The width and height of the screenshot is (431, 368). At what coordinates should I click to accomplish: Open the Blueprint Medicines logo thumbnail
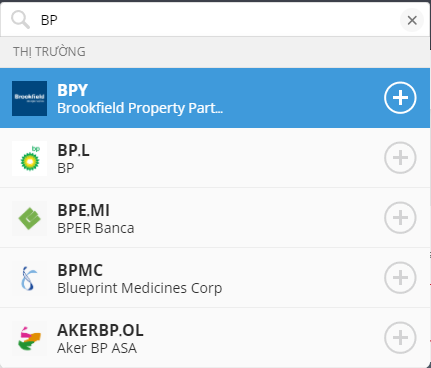(x=29, y=278)
